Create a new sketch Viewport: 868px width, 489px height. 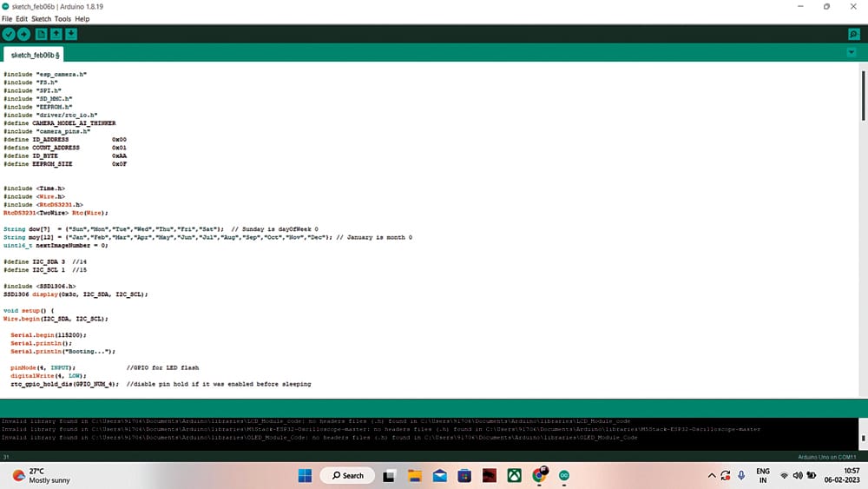41,34
